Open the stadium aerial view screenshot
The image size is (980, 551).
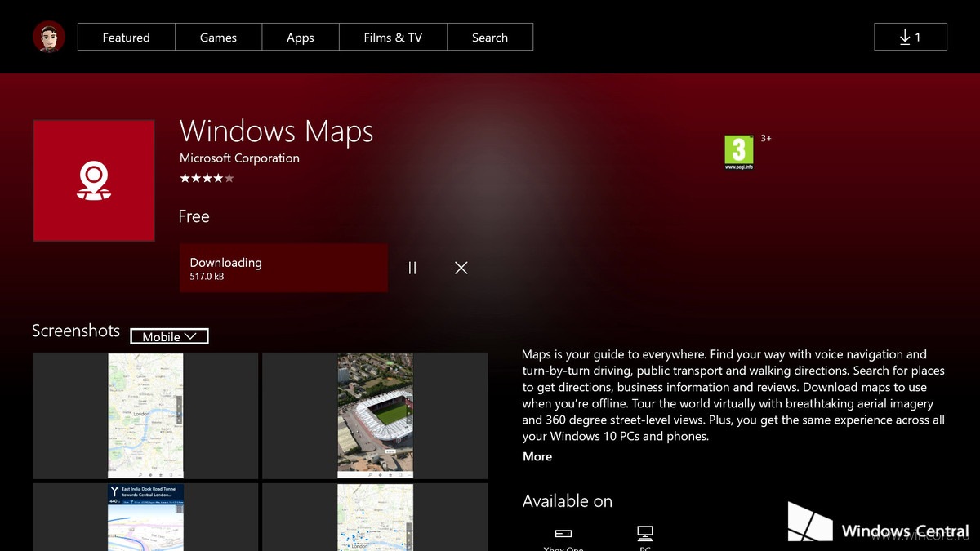[x=375, y=415]
